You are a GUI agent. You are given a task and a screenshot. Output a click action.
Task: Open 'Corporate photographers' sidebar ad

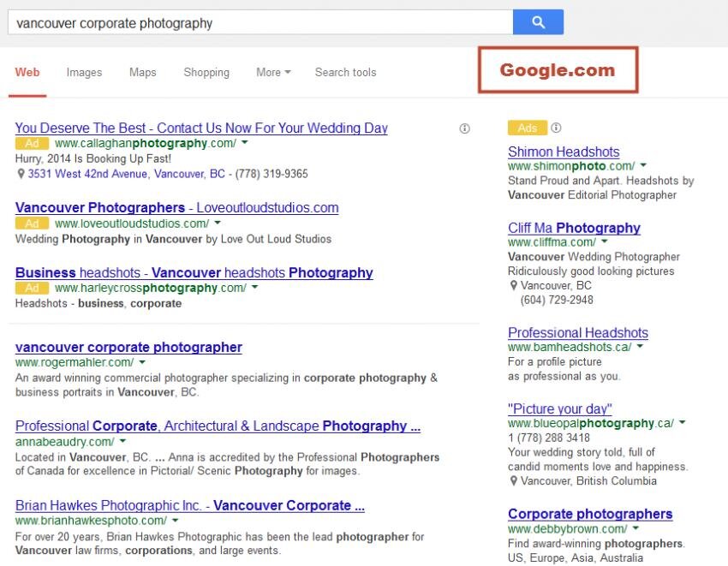click(x=590, y=514)
